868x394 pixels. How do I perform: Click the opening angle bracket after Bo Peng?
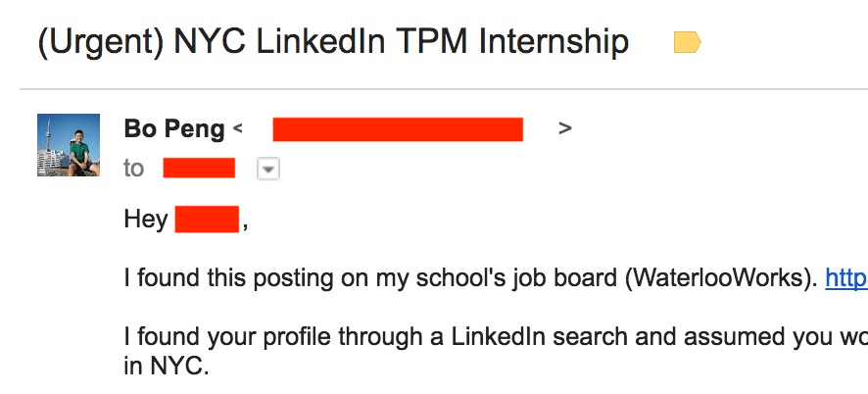pos(237,129)
